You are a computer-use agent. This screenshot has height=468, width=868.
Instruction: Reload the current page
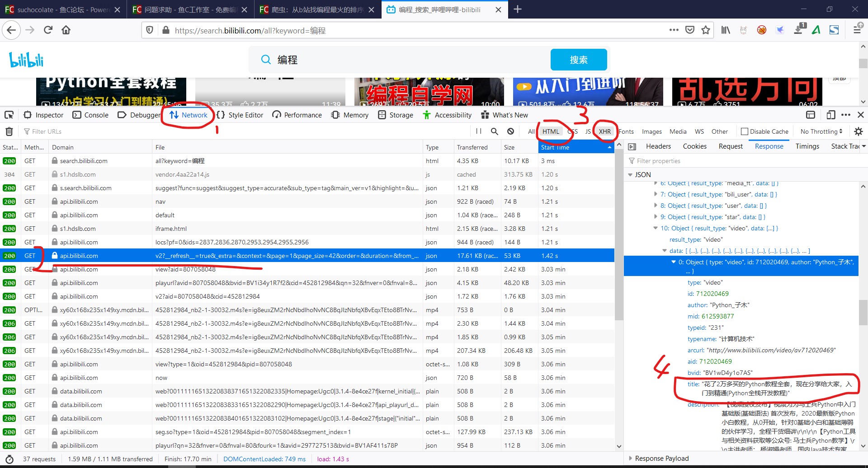pos(48,30)
